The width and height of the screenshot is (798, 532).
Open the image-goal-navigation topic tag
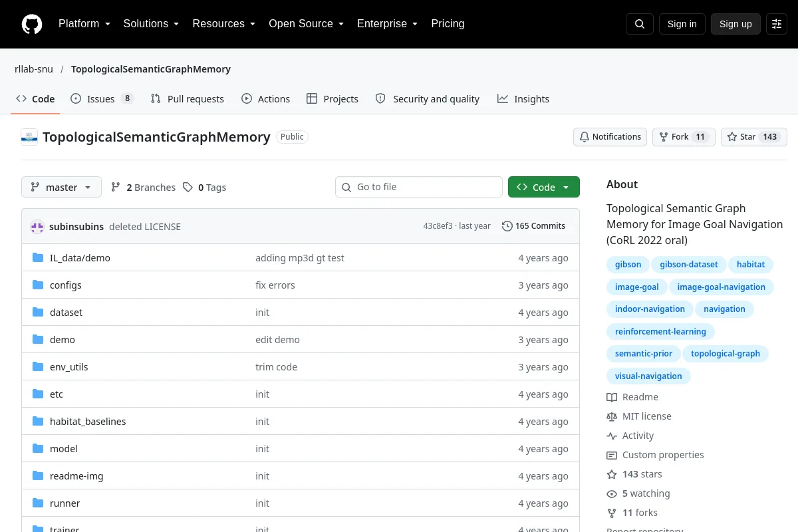point(722,287)
